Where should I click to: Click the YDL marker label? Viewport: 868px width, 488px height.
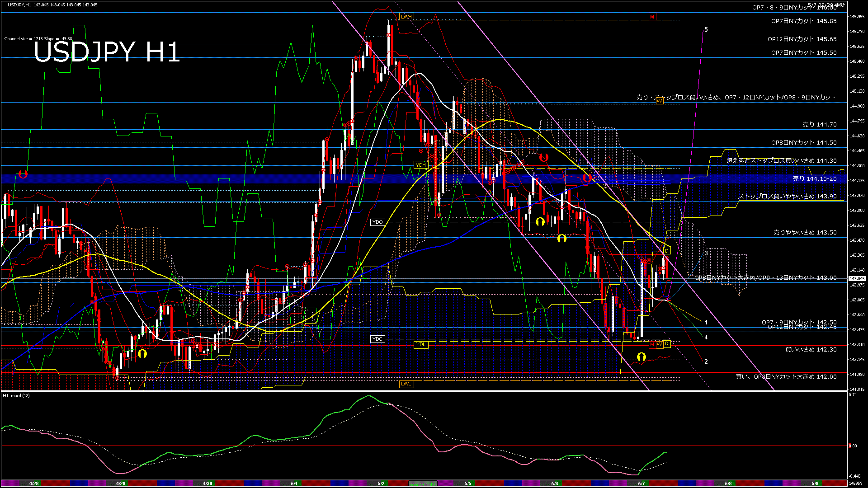pos(420,344)
